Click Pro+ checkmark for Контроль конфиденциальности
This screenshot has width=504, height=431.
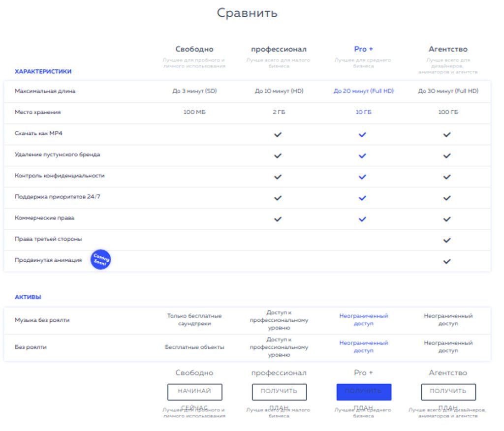pyautogui.click(x=363, y=177)
